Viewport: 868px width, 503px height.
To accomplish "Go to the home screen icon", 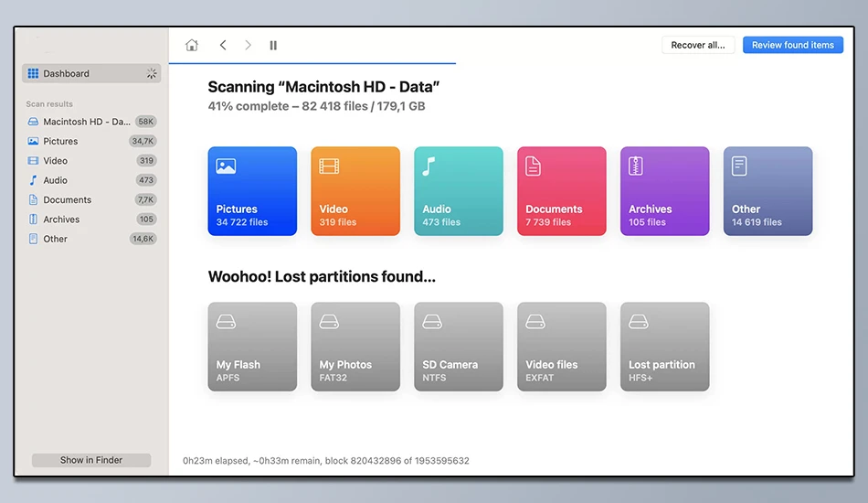I will point(192,45).
